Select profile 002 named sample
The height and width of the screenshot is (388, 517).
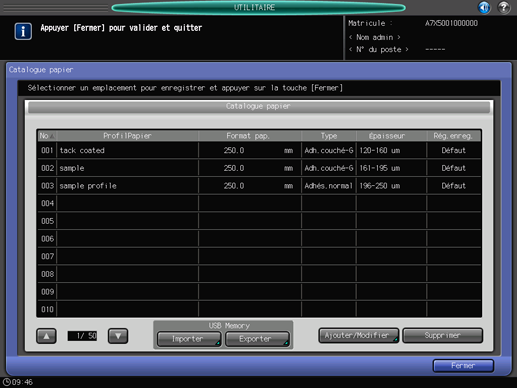coord(259,168)
